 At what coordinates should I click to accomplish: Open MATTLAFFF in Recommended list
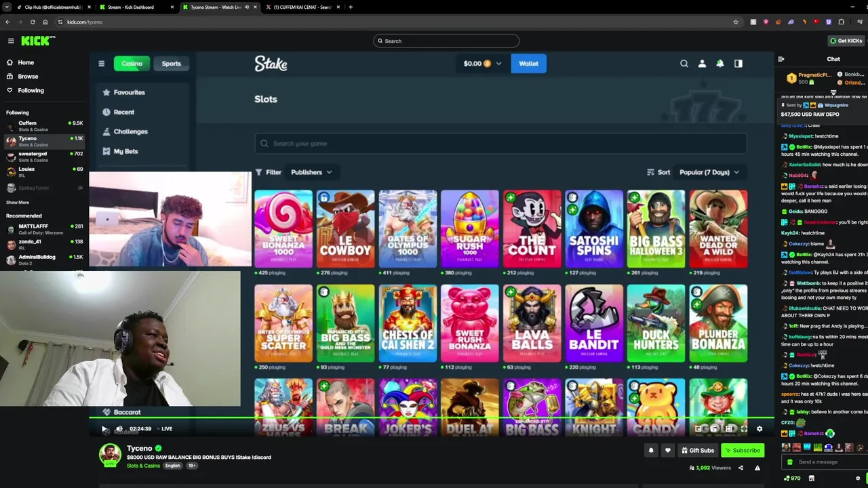[x=44, y=229]
